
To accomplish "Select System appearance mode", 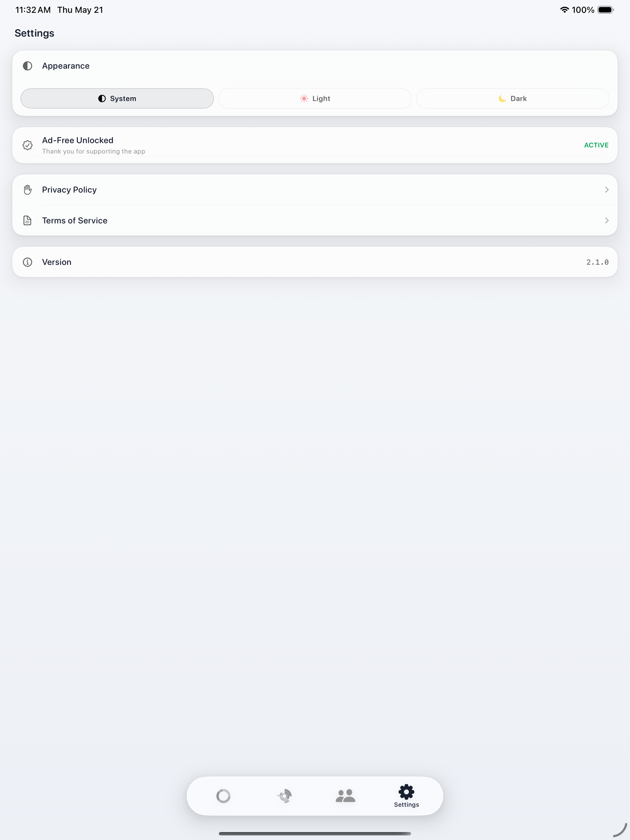I will click(117, 98).
